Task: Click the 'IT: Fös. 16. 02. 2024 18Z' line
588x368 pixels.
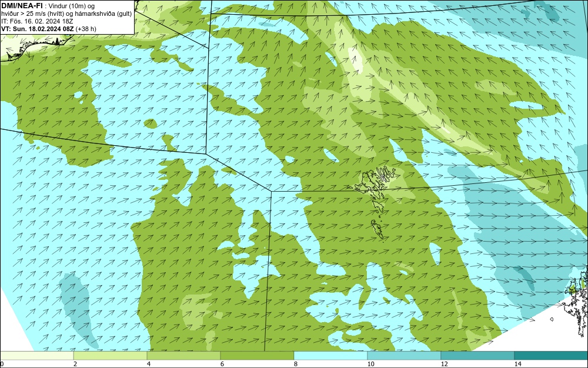Action: coord(37,21)
